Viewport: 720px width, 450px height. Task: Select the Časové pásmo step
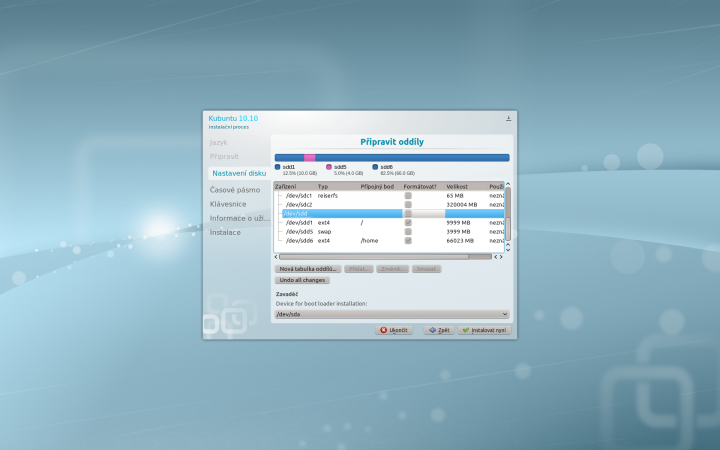click(235, 190)
